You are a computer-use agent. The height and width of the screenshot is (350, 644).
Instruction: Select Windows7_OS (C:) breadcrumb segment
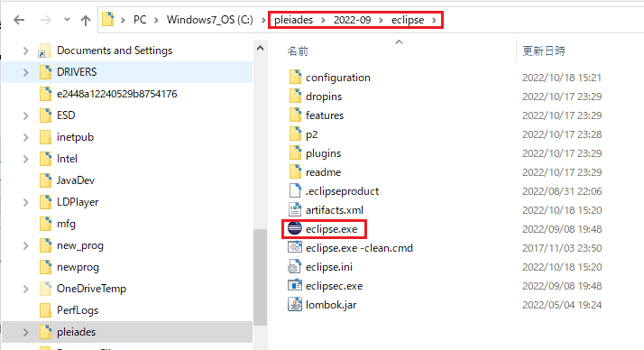coord(210,20)
